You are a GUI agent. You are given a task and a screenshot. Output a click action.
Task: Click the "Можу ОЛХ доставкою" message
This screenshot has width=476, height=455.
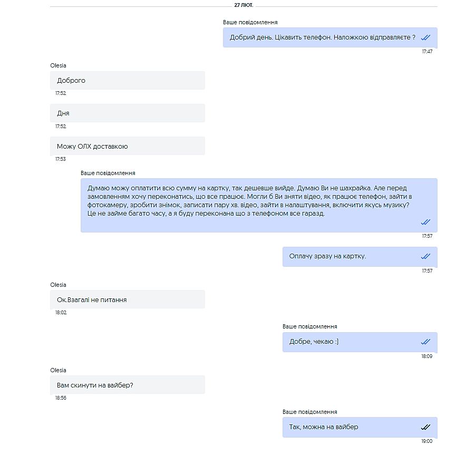coord(127,146)
